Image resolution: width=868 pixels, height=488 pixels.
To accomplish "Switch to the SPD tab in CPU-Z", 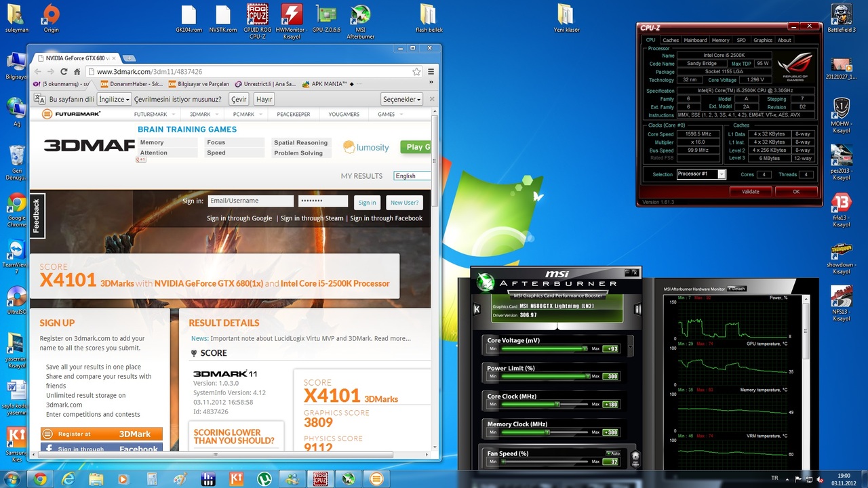I will 741,40.
